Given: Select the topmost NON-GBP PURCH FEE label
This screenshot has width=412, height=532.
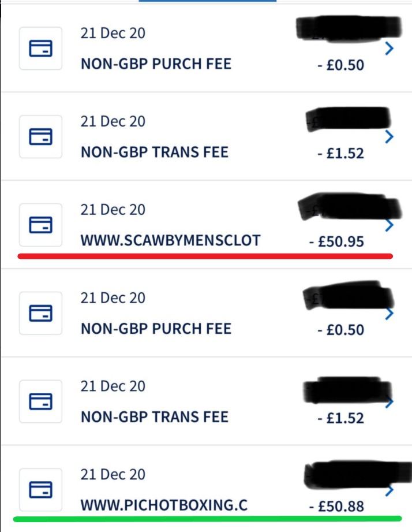Looking at the screenshot, I should point(156,64).
